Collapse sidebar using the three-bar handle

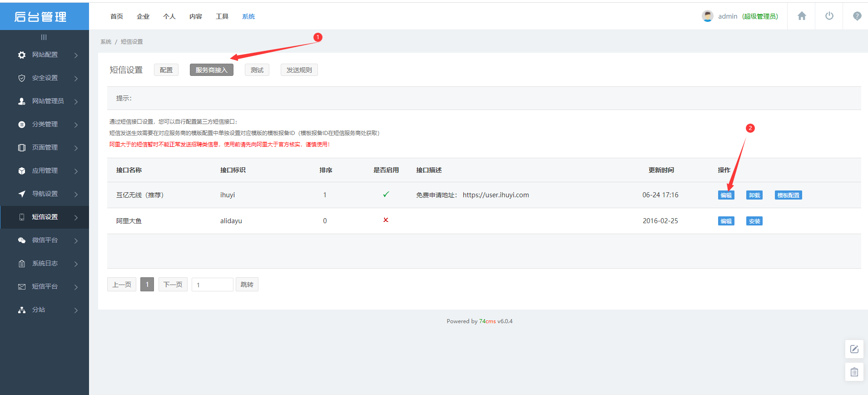pyautogui.click(x=44, y=37)
